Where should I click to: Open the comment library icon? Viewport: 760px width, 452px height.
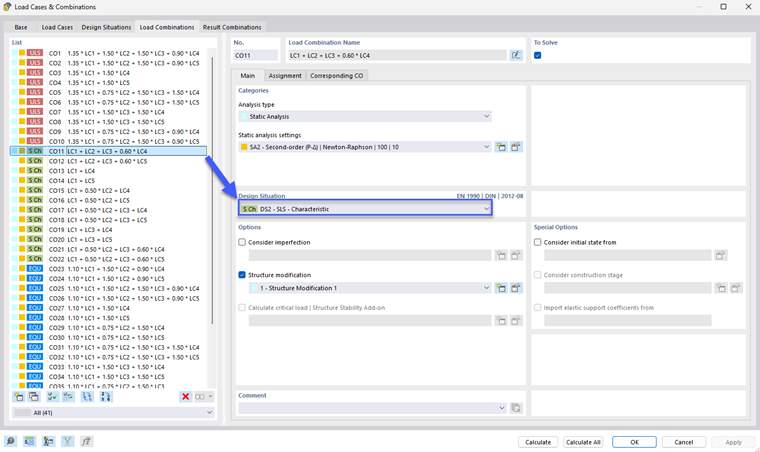[x=516, y=408]
